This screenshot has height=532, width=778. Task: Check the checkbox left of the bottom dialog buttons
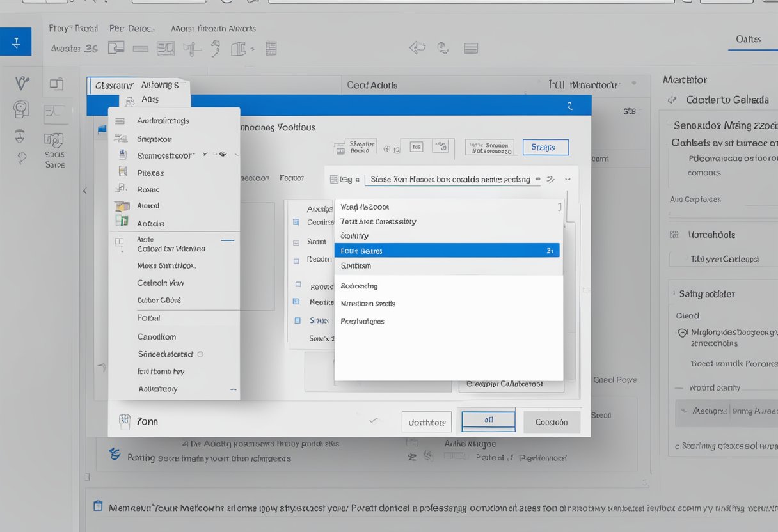[374, 422]
